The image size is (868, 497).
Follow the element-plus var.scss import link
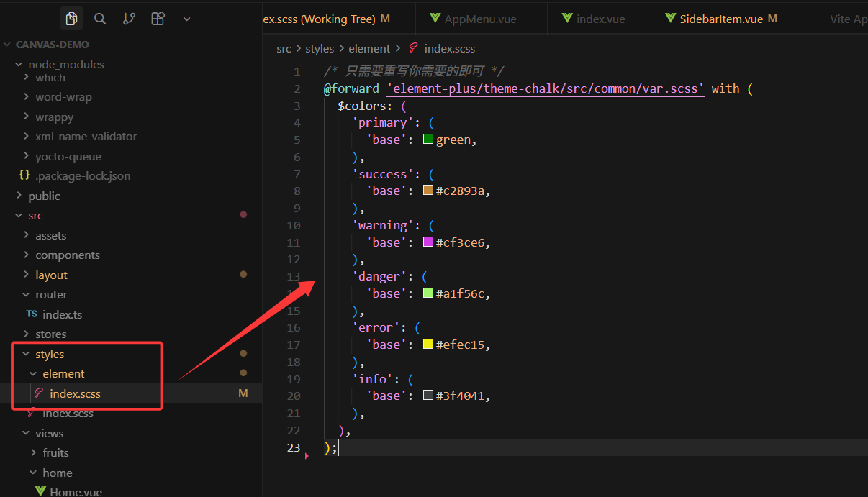tap(546, 88)
